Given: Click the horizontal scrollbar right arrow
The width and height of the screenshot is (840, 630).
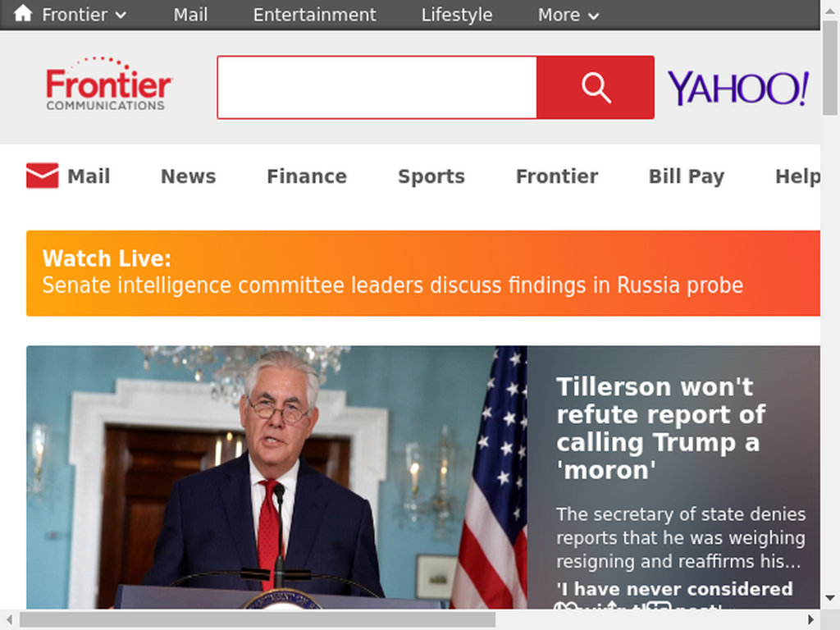Looking at the screenshot, I should 811,620.
